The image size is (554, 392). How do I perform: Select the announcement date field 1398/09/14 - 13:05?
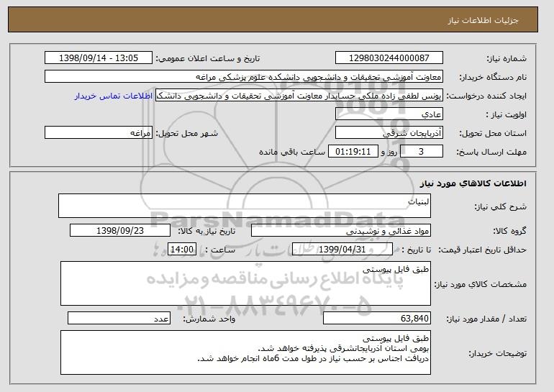[99, 58]
